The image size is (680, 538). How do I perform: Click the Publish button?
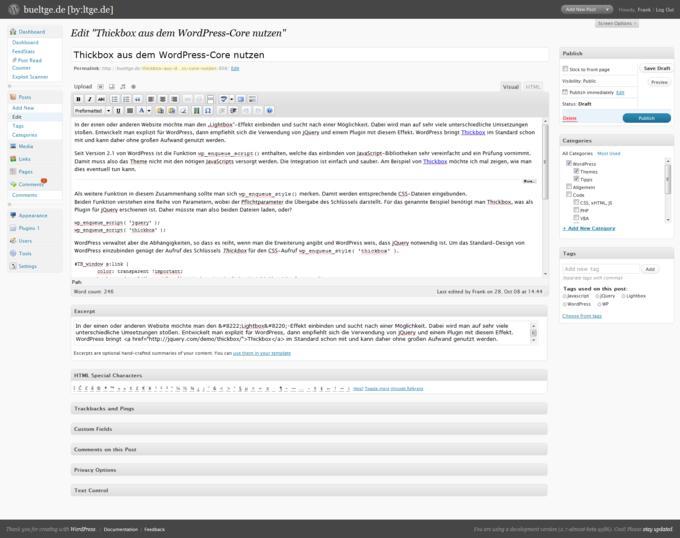tap(646, 118)
